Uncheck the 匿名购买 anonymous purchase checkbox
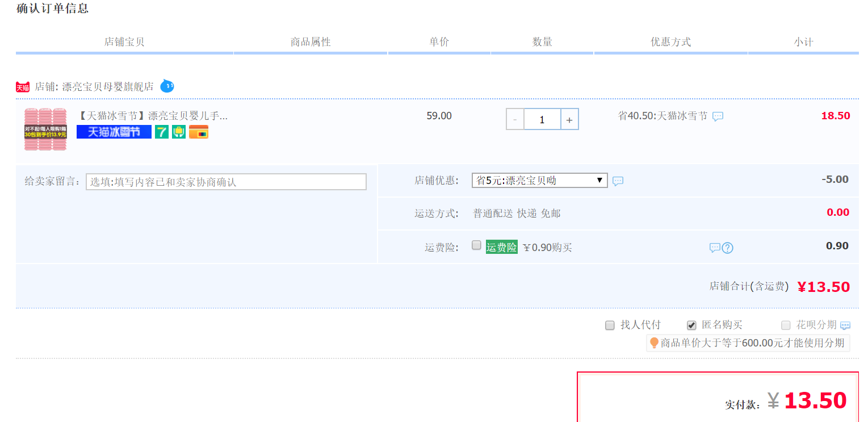Viewport: 868px width, 422px height. pyautogui.click(x=691, y=325)
